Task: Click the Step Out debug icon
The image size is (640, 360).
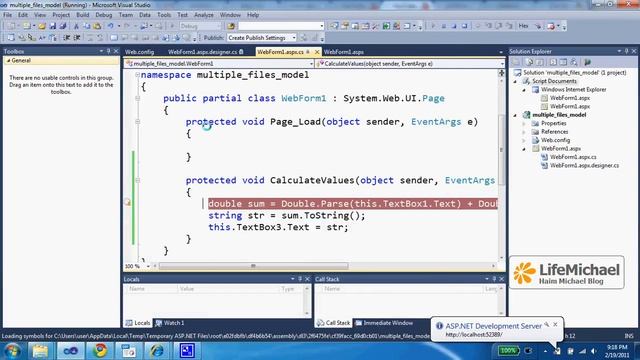Action: point(509,26)
